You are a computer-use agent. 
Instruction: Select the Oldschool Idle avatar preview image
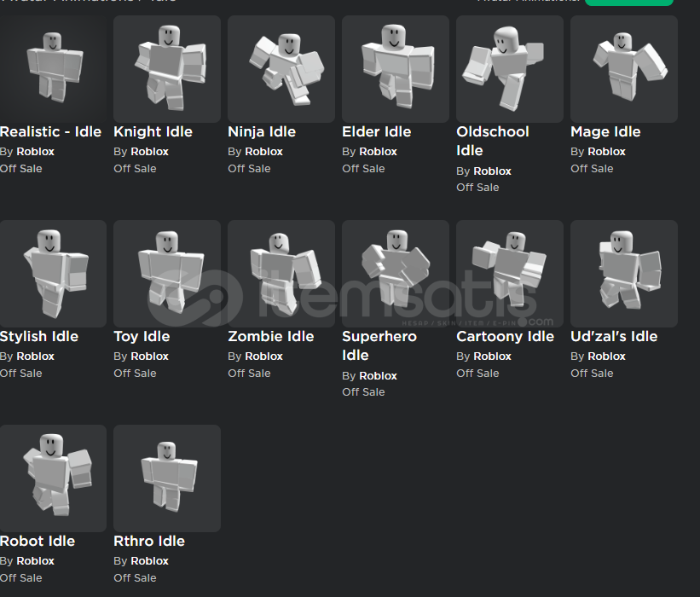510,69
